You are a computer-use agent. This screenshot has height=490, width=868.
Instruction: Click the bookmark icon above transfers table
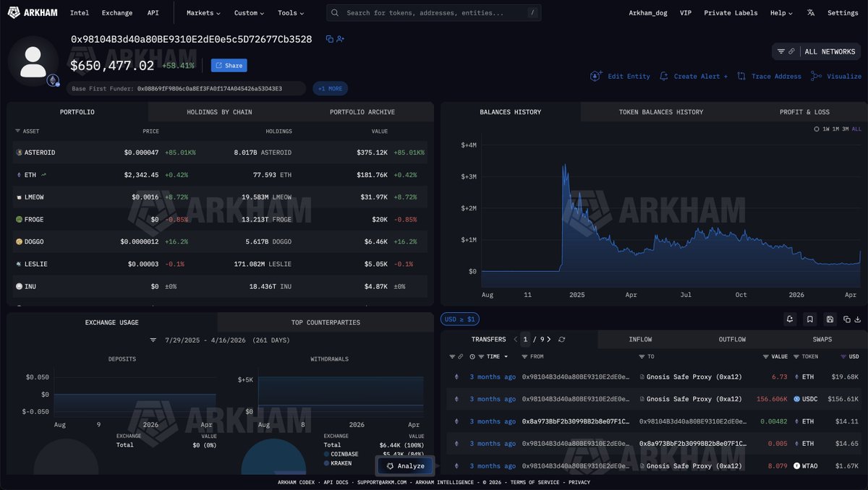click(811, 319)
